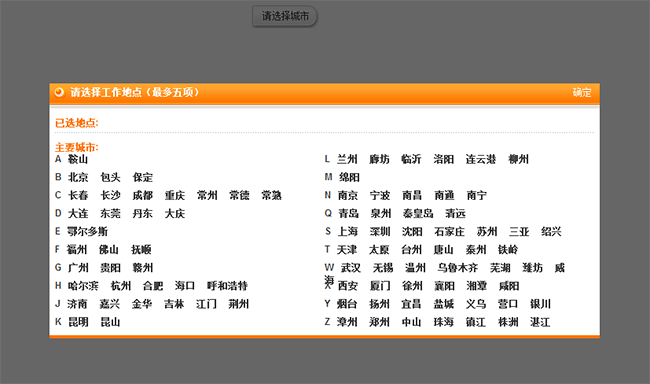Select the city 海口
This screenshot has height=384, width=650.
[185, 286]
